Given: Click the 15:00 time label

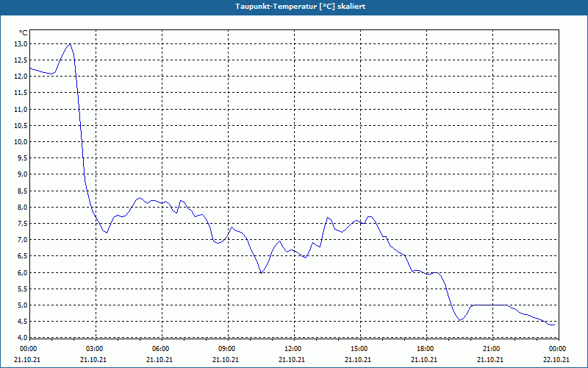Looking at the screenshot, I should (359, 349).
